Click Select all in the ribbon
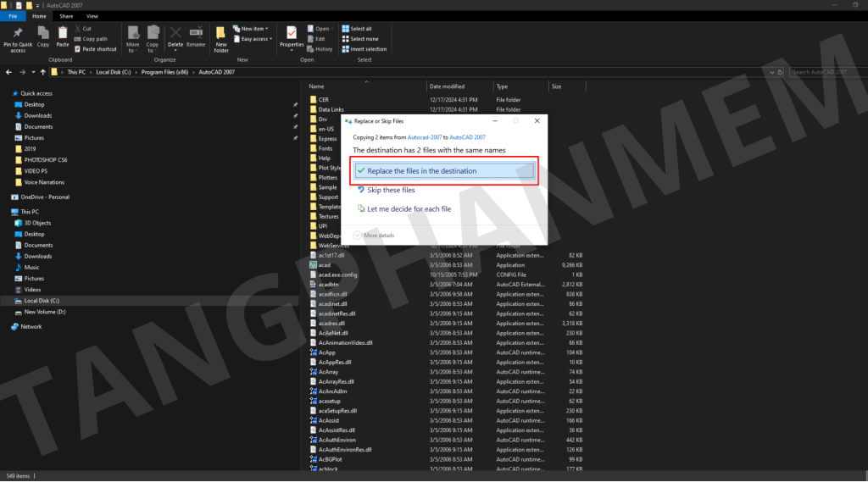The width and height of the screenshot is (868, 488). click(360, 29)
